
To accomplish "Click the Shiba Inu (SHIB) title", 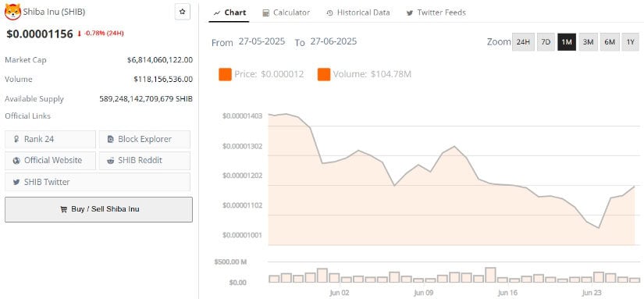I will point(54,12).
